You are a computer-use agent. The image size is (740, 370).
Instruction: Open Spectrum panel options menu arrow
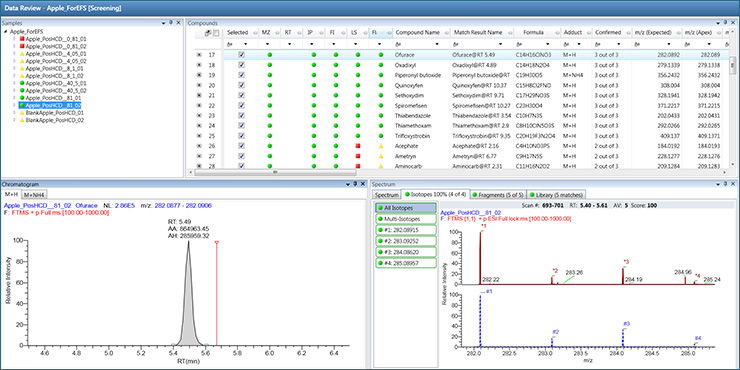(x=719, y=184)
